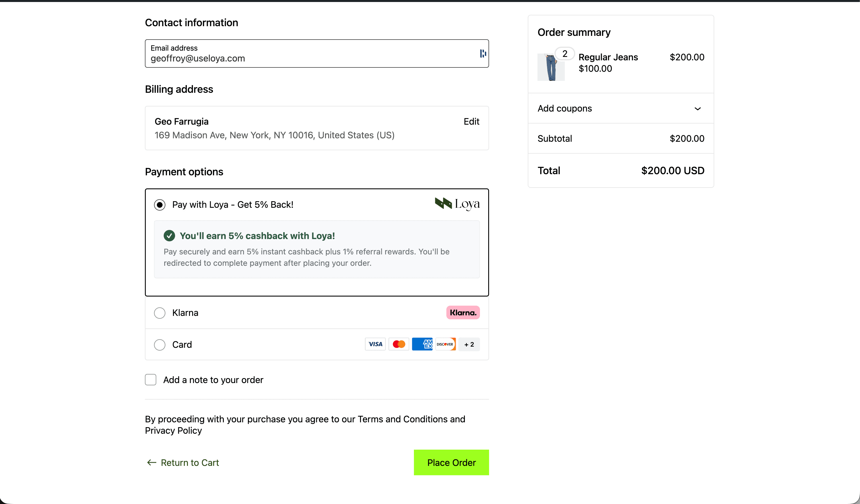The image size is (860, 504).
Task: Check Add a note to your order
Action: 150,379
